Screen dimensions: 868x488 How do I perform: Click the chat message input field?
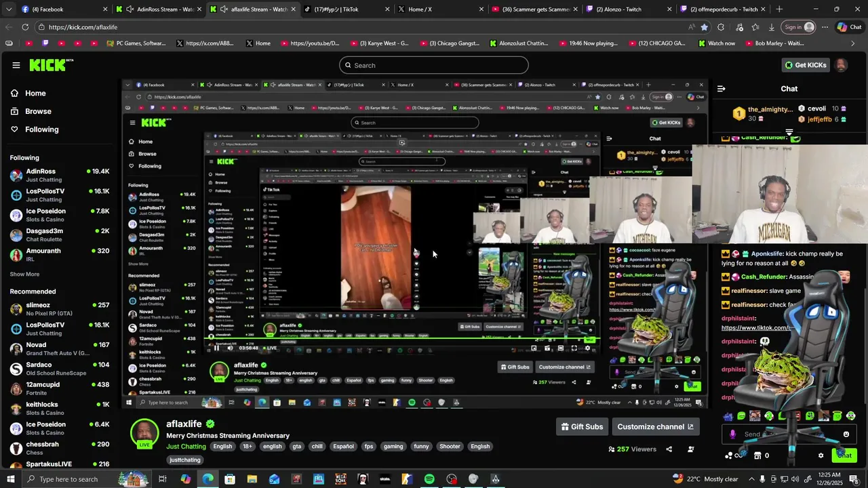click(x=790, y=434)
